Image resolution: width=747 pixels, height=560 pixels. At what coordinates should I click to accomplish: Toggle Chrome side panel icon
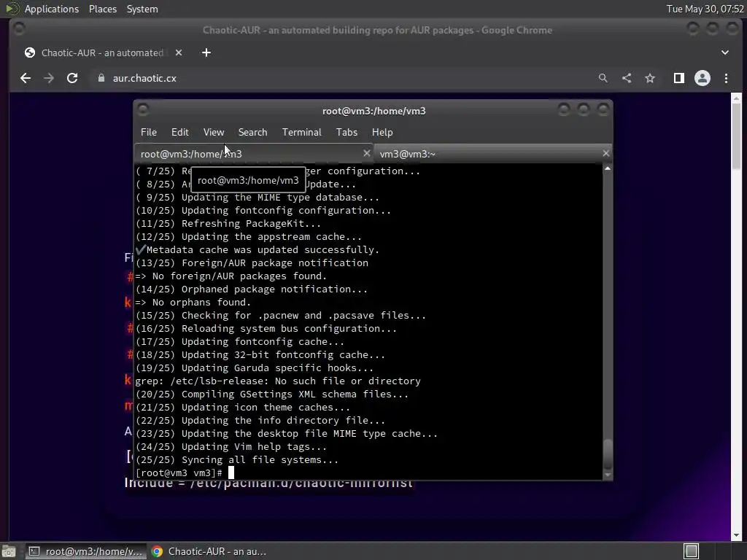(679, 78)
